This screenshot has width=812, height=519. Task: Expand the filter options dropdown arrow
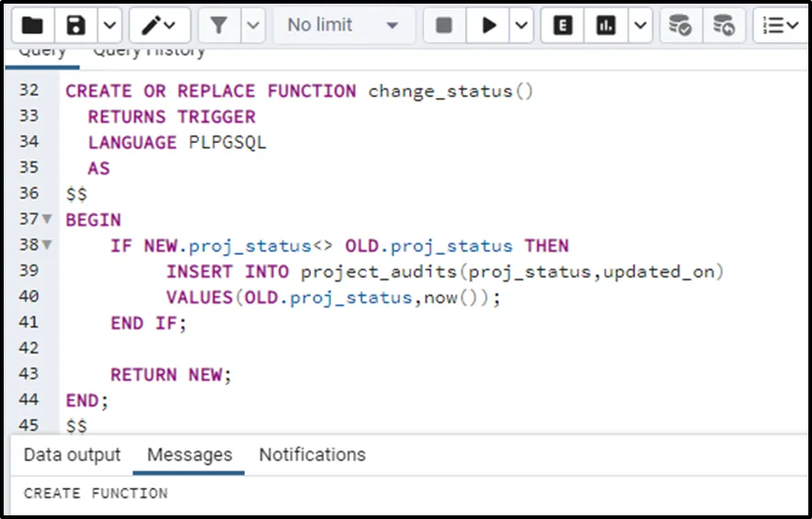tap(252, 26)
